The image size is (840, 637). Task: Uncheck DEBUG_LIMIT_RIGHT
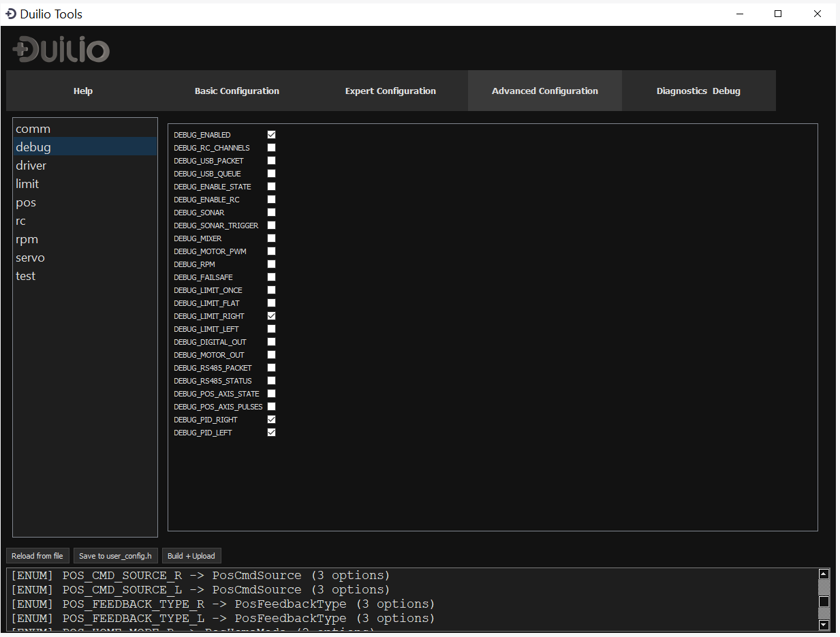(271, 315)
